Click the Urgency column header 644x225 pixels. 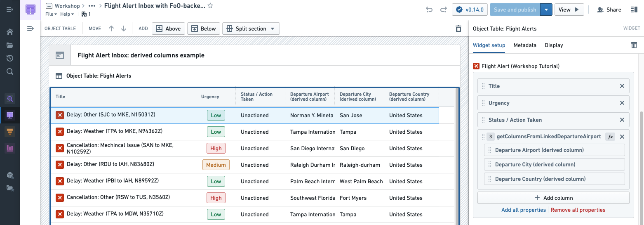click(216, 97)
